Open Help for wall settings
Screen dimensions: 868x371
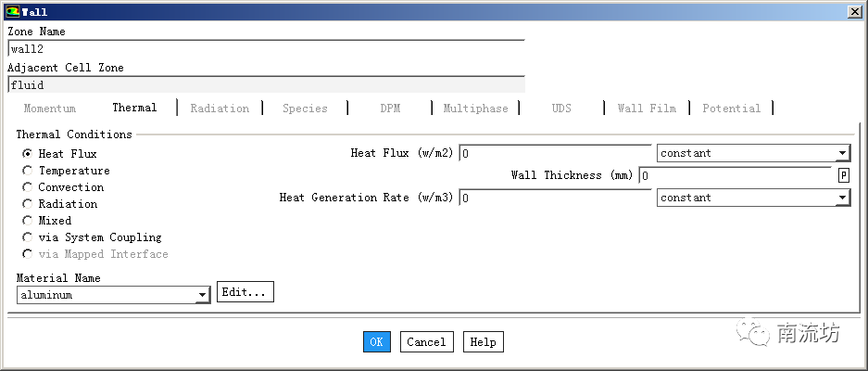pyautogui.click(x=483, y=342)
